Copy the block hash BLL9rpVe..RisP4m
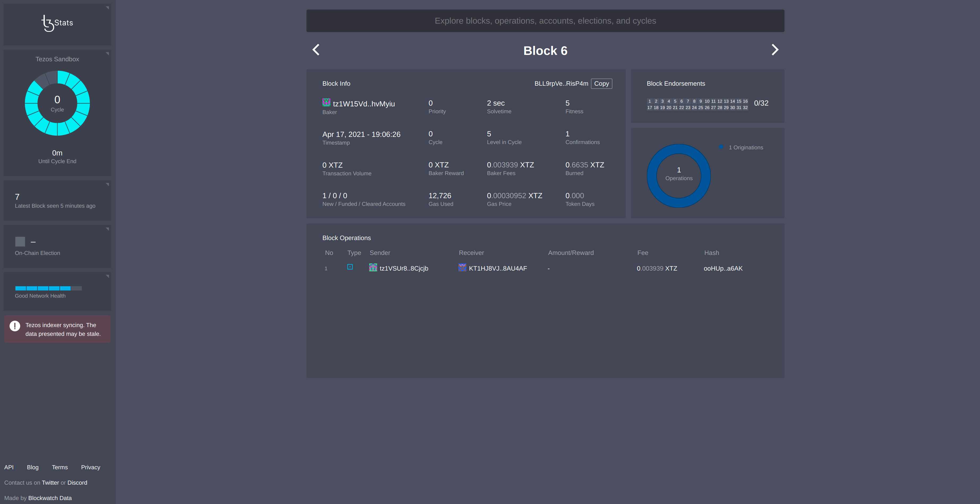Image resolution: width=980 pixels, height=504 pixels. coord(601,83)
